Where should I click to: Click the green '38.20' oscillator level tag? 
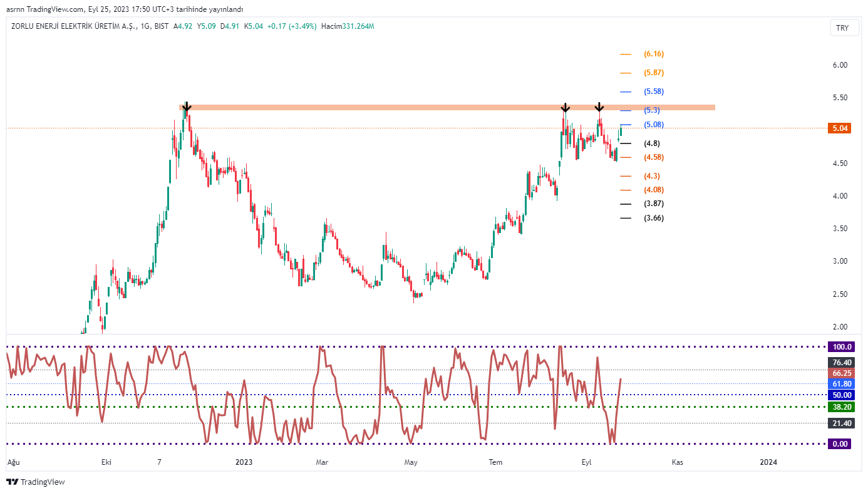coord(840,407)
